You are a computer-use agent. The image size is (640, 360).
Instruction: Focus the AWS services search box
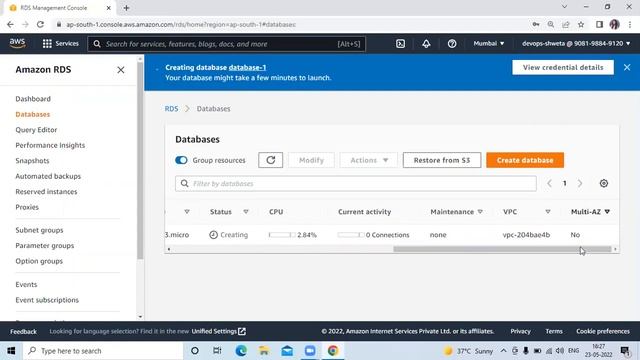click(227, 44)
